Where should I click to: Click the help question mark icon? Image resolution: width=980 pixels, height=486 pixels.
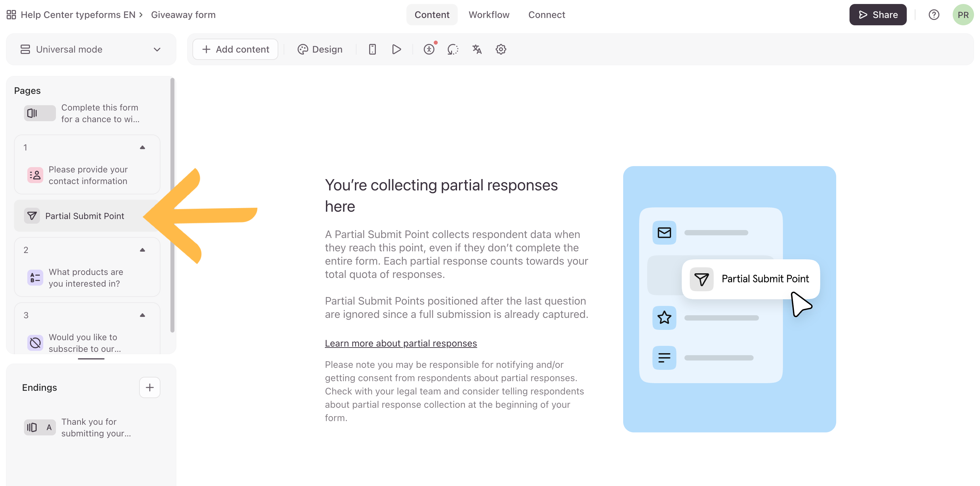tap(934, 15)
